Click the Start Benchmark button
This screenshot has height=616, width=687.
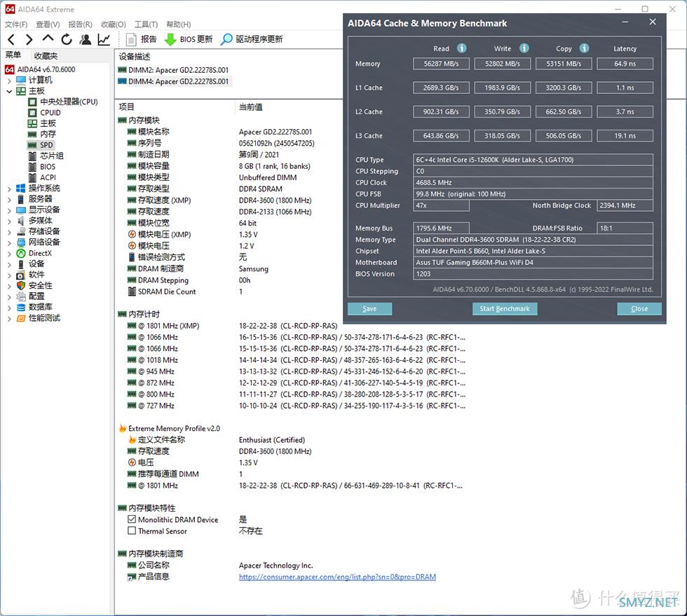(505, 309)
